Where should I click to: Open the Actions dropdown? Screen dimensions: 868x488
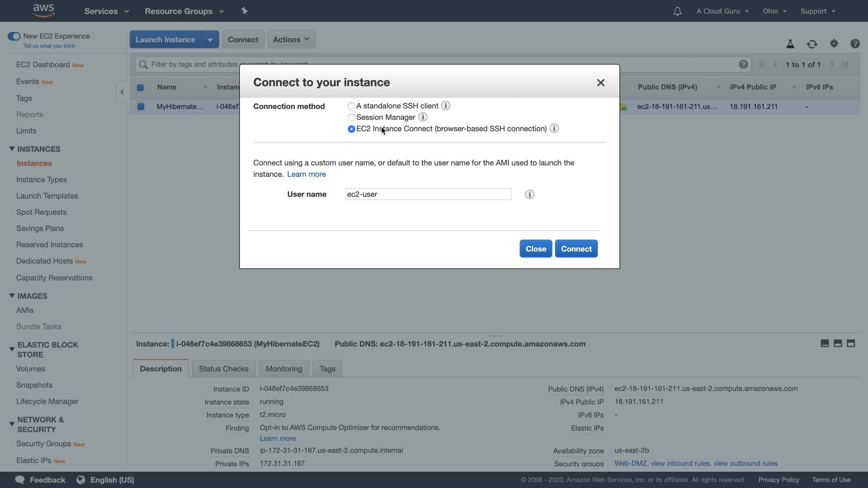pyautogui.click(x=291, y=39)
